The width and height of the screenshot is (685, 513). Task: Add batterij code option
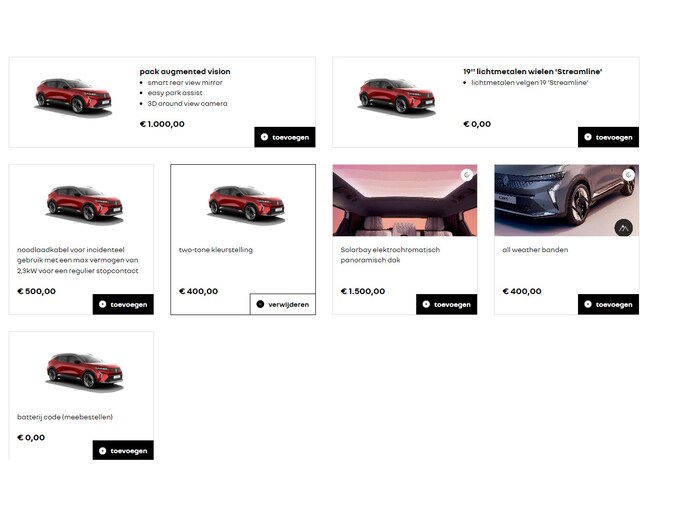(123, 450)
